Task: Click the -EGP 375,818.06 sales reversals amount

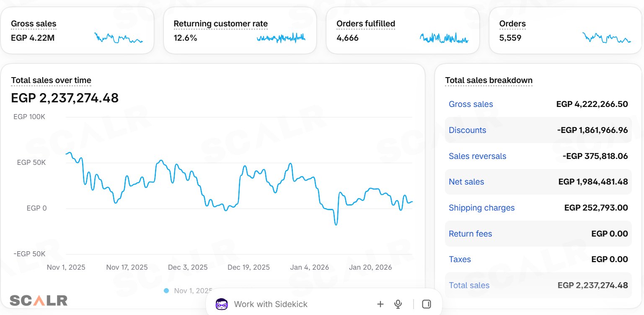Action: pos(595,156)
